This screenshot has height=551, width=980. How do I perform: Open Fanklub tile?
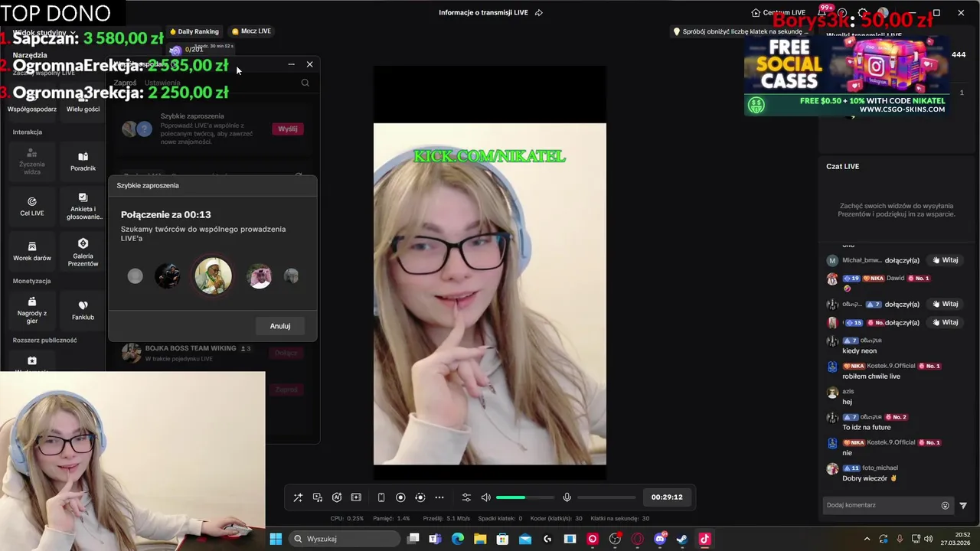coord(83,310)
